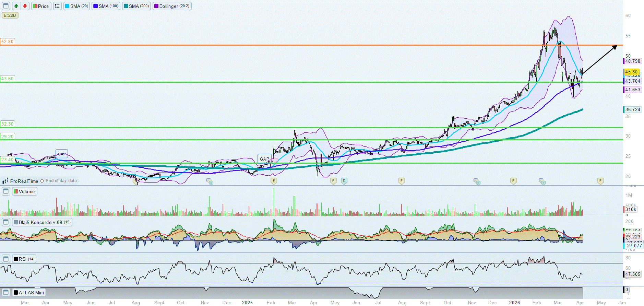
Task: Open Bollinger (20 2) indicator settings
Action: point(172,6)
